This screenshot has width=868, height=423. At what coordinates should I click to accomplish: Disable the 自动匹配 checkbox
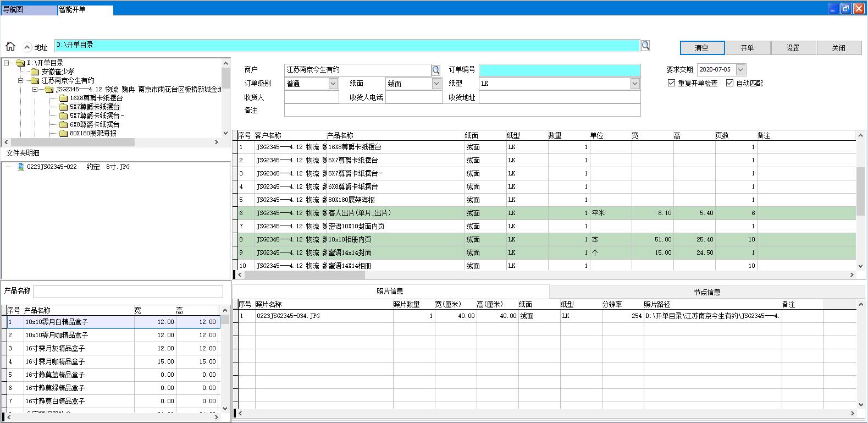tap(730, 83)
